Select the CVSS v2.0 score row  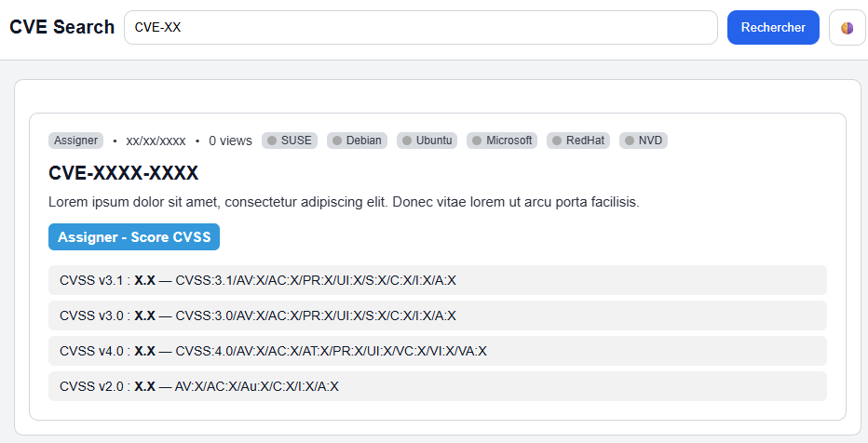pos(438,386)
